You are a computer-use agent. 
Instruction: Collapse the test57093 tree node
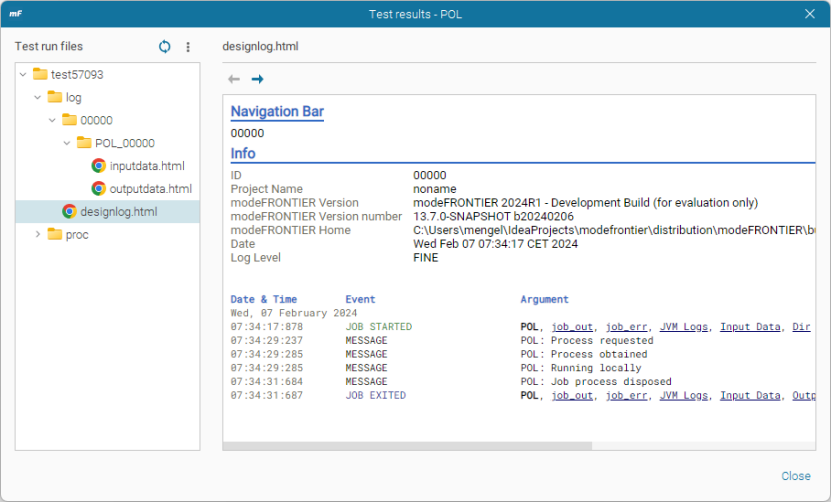coord(23,74)
